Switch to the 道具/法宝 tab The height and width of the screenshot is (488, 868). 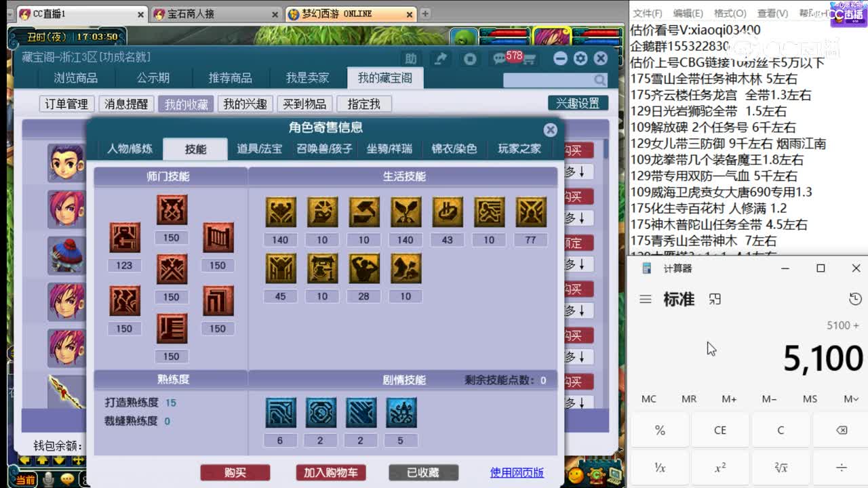(x=258, y=149)
